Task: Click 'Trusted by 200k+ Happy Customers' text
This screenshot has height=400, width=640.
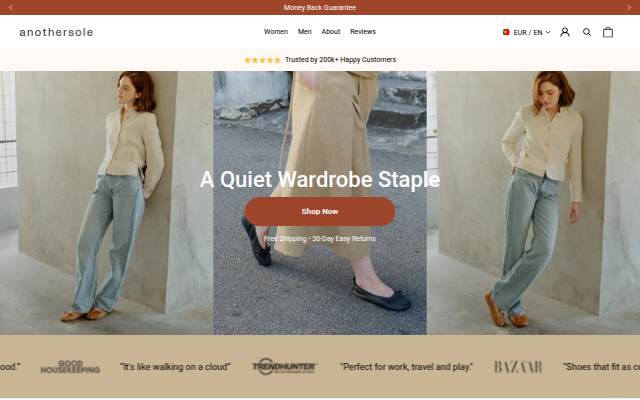Action: coord(340,60)
